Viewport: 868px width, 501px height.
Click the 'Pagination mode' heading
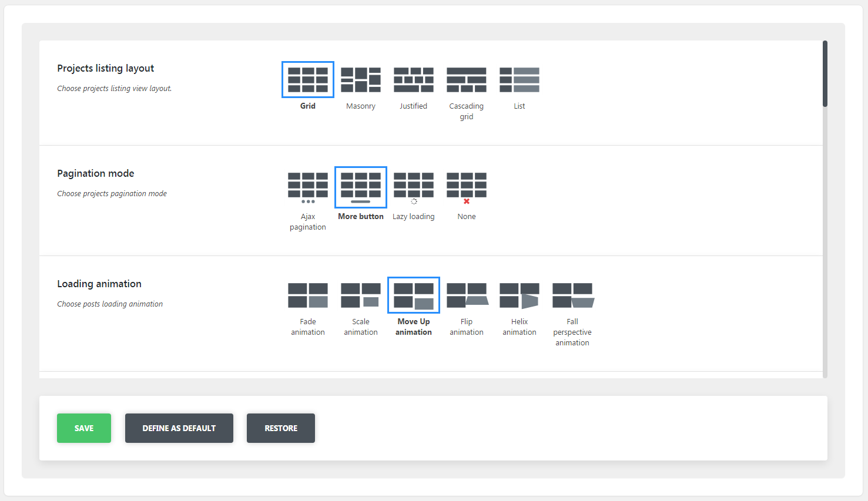tap(96, 173)
